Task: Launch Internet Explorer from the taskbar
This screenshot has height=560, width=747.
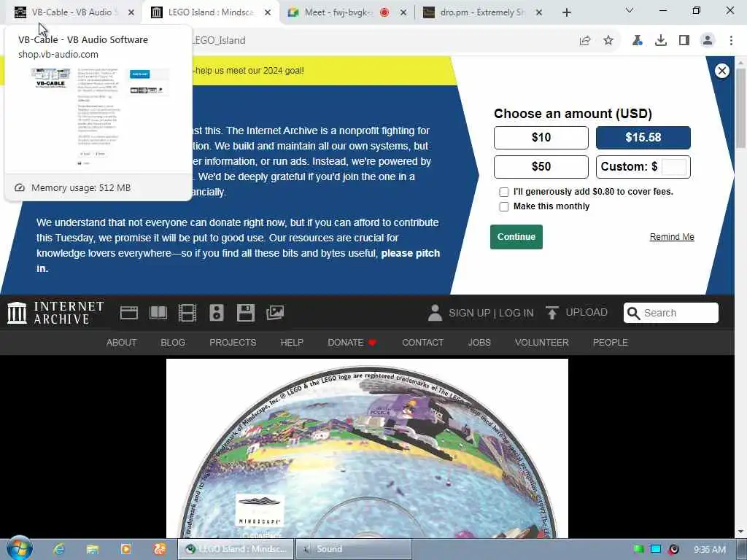Action: (x=59, y=549)
